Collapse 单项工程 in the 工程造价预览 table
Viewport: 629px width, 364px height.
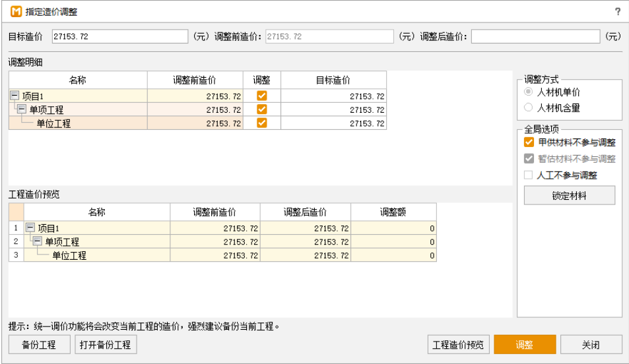tap(38, 241)
